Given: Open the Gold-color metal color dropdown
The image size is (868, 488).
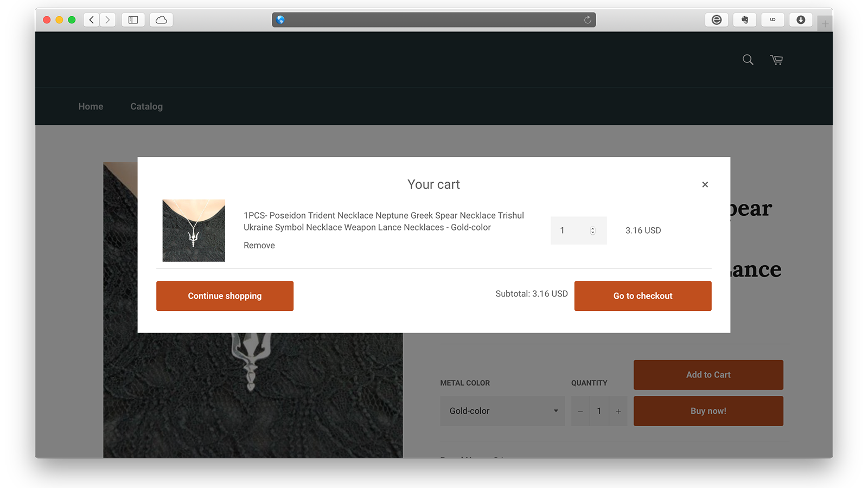Looking at the screenshot, I should (x=502, y=411).
